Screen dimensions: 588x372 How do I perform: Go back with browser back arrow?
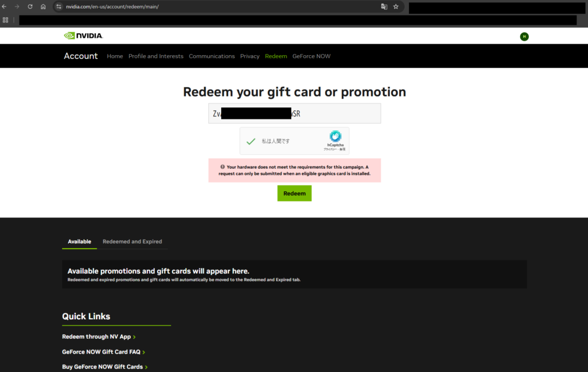[x=5, y=7]
